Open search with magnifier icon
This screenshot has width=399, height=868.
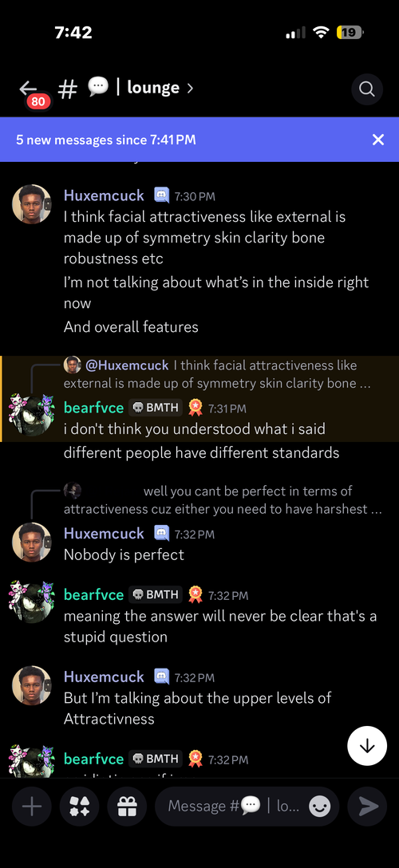tap(367, 89)
